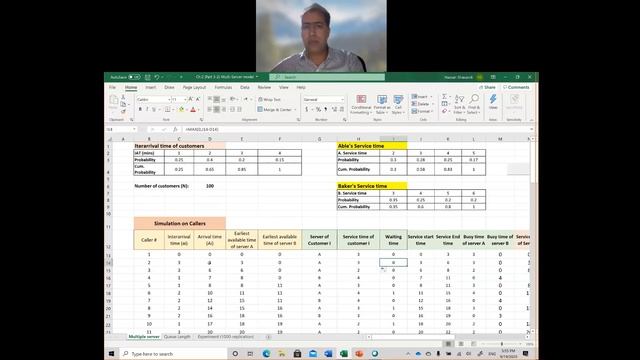Click the Comments button
This screenshot has height=360, width=640.
516,87
